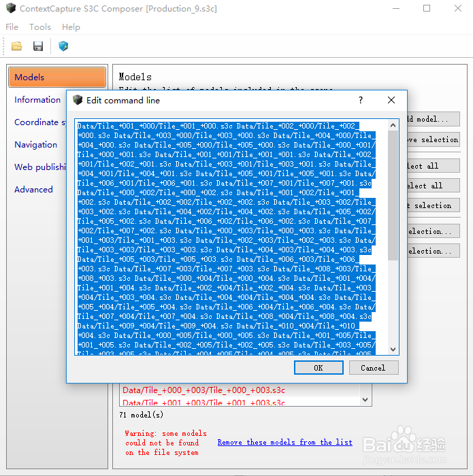The width and height of the screenshot is (473, 476).
Task: Click the warning text about missing models
Action: 165,443
